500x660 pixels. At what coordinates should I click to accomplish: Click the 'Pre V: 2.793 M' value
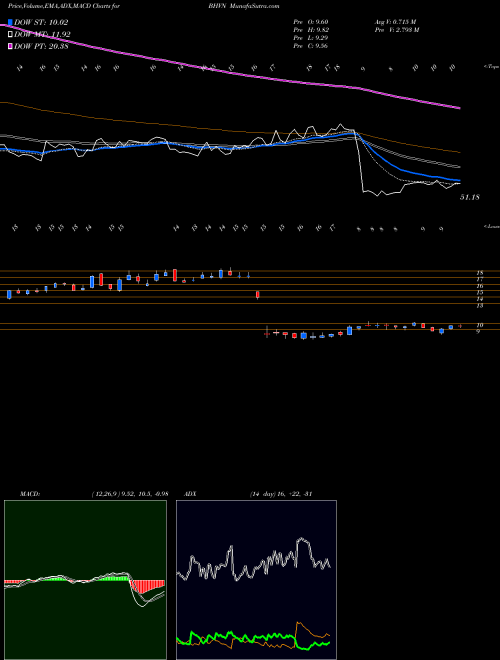click(x=396, y=30)
